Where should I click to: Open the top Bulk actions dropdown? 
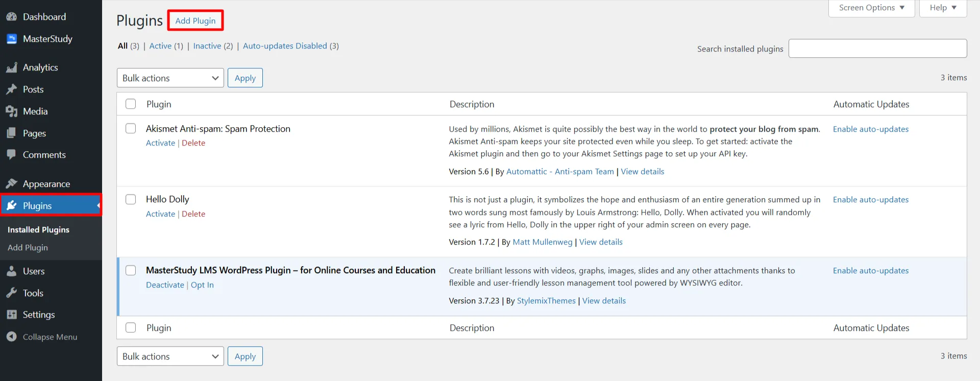[170, 78]
